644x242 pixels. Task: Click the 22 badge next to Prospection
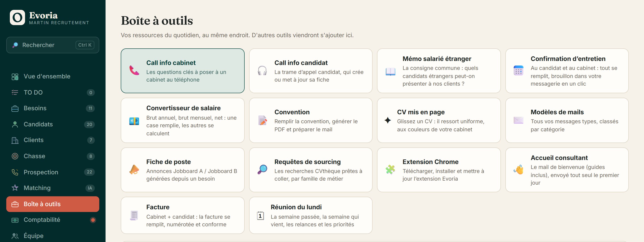coord(89,172)
